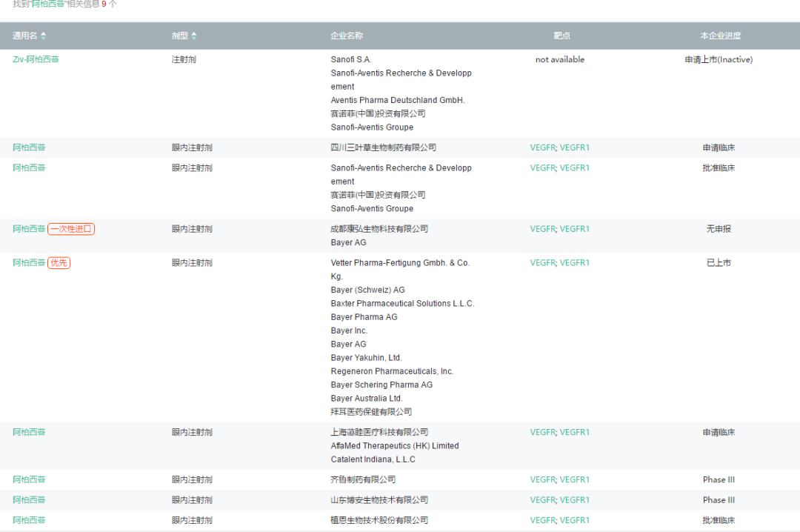Viewport: 800px width, 532px height.
Task: Click 成都康弘生物科技有限公司 company name
Action: tap(379, 229)
